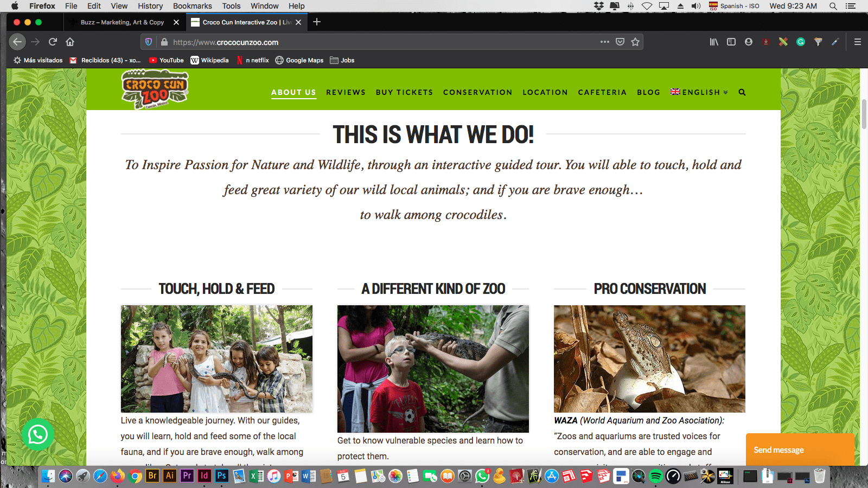The width and height of the screenshot is (868, 488).
Task: Go to the Firefox home page icon
Action: click(70, 42)
